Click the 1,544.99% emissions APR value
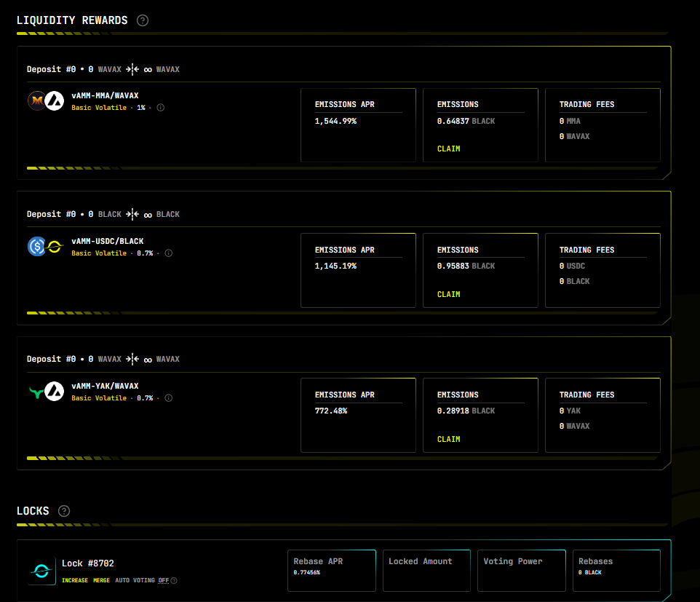This screenshot has width=700, height=602. tap(335, 121)
